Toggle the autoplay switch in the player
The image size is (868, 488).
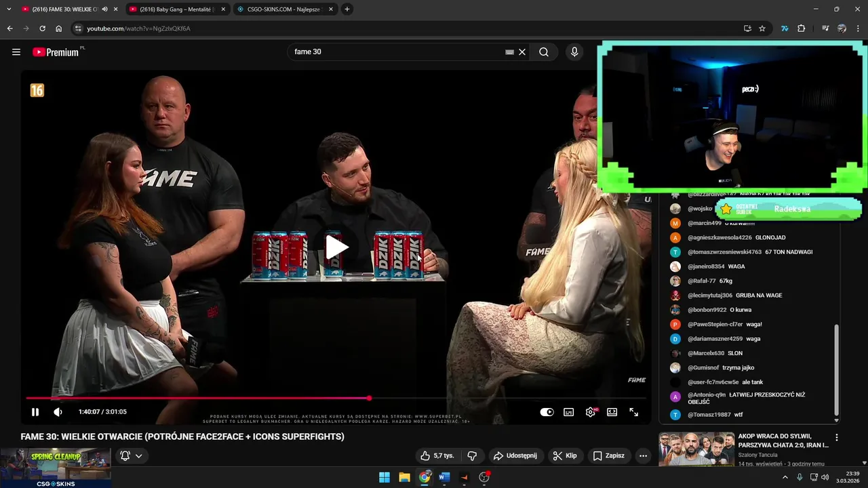547,411
